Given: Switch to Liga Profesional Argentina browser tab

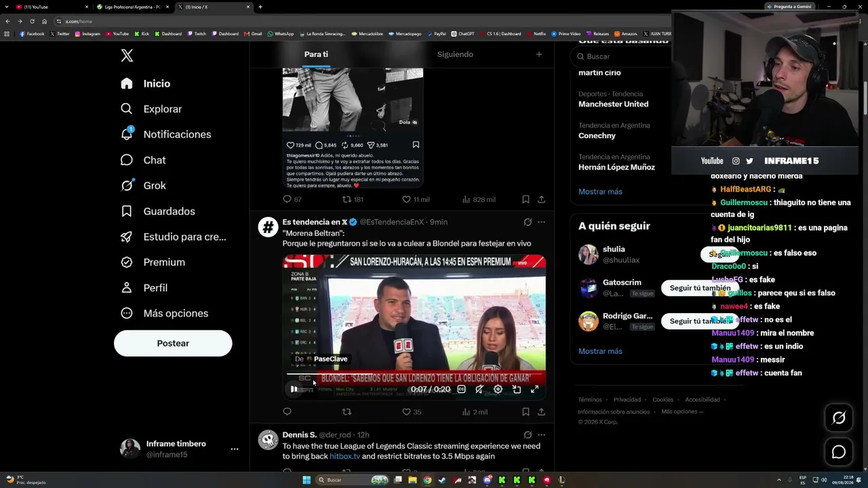Looking at the screenshot, I should [132, 7].
